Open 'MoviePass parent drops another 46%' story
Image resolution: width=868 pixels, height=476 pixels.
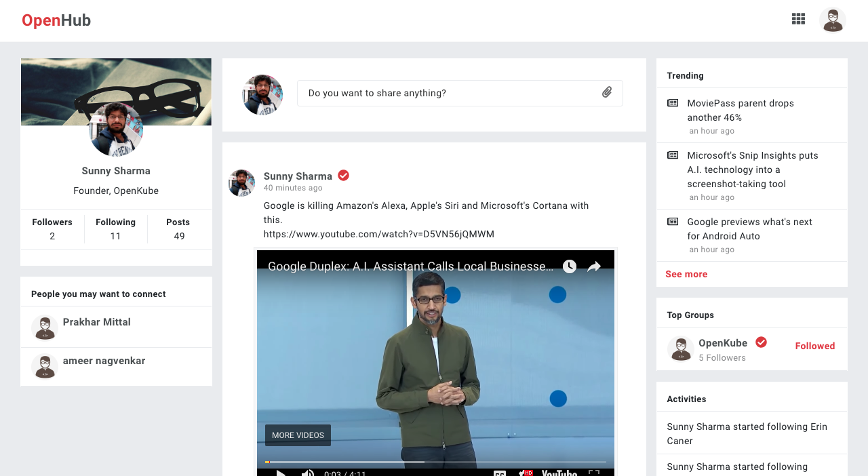[741, 111]
